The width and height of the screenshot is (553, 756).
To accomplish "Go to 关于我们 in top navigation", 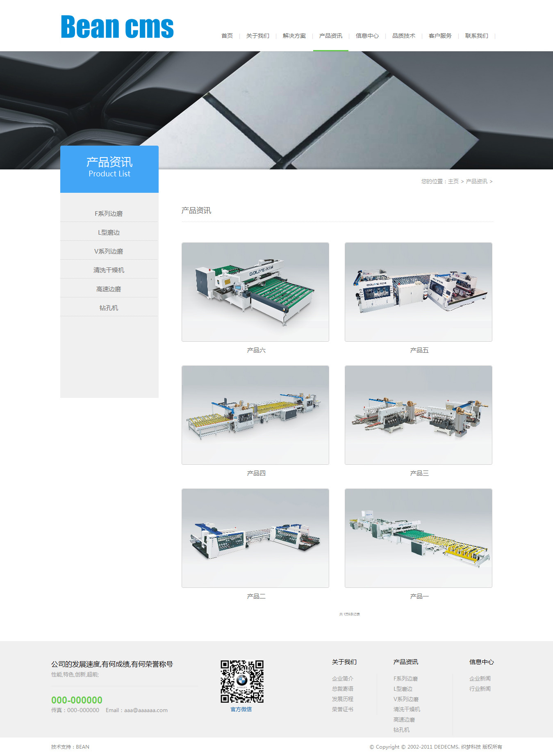I will 257,36.
